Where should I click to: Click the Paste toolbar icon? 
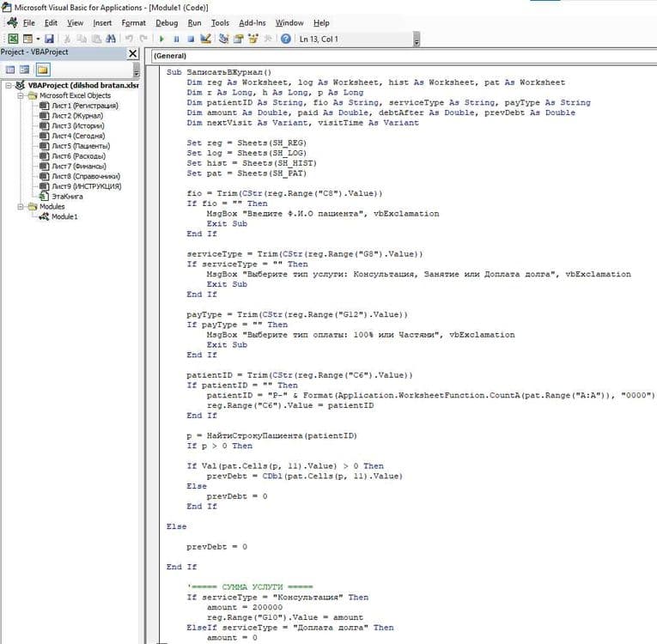coord(96,39)
